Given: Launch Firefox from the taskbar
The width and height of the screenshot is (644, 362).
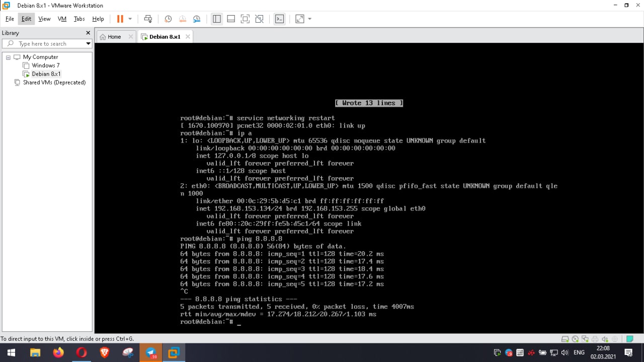Looking at the screenshot, I should pyautogui.click(x=58, y=352).
